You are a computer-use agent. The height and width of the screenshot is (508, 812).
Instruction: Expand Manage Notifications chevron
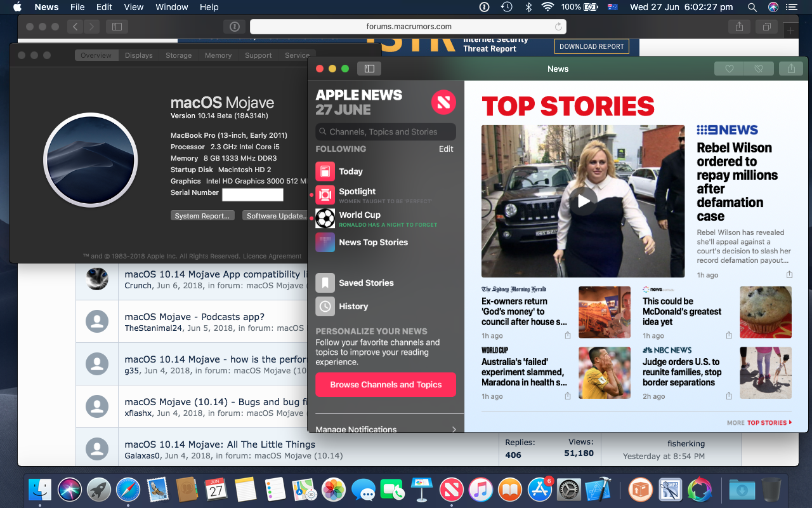tap(454, 429)
